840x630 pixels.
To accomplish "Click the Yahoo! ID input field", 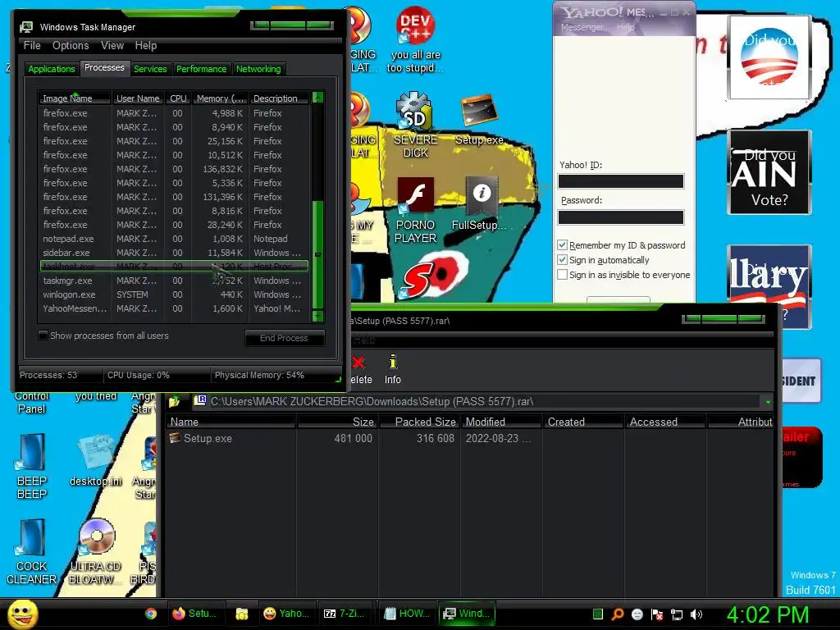I will [621, 181].
